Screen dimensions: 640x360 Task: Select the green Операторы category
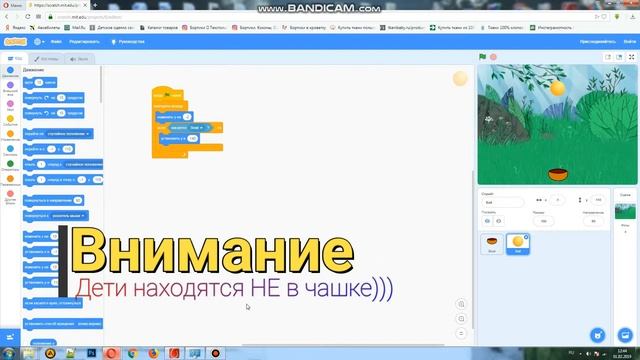pyautogui.click(x=10, y=166)
